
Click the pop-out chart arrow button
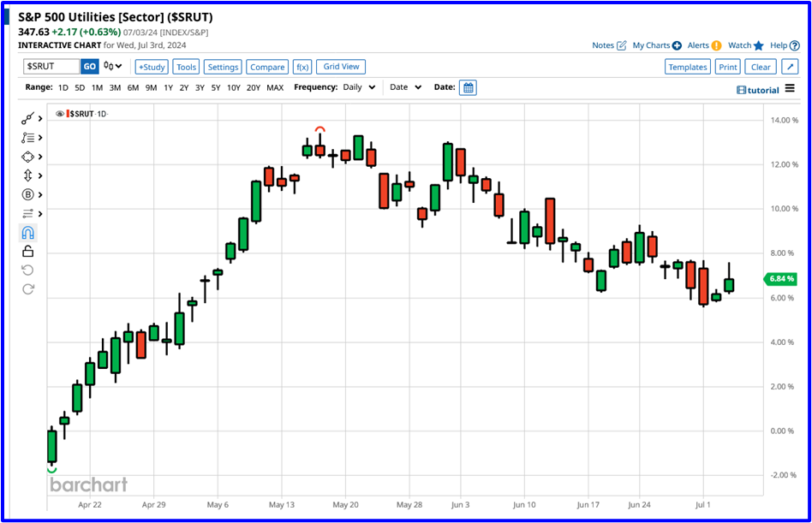(x=790, y=66)
